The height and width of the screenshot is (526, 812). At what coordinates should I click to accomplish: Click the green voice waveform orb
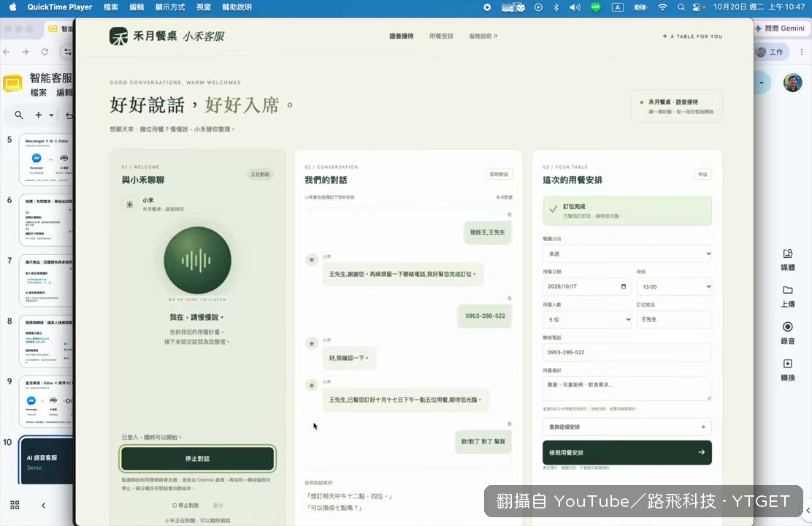click(x=197, y=260)
